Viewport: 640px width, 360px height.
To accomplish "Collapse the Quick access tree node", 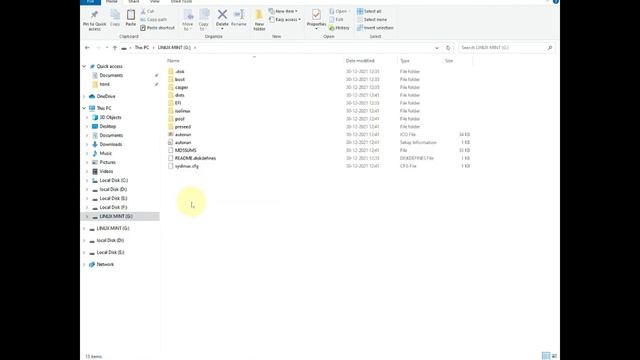I will 84,66.
